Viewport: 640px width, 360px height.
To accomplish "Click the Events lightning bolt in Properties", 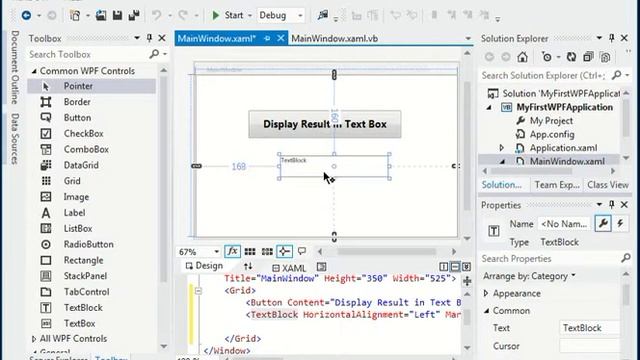I will (620, 224).
